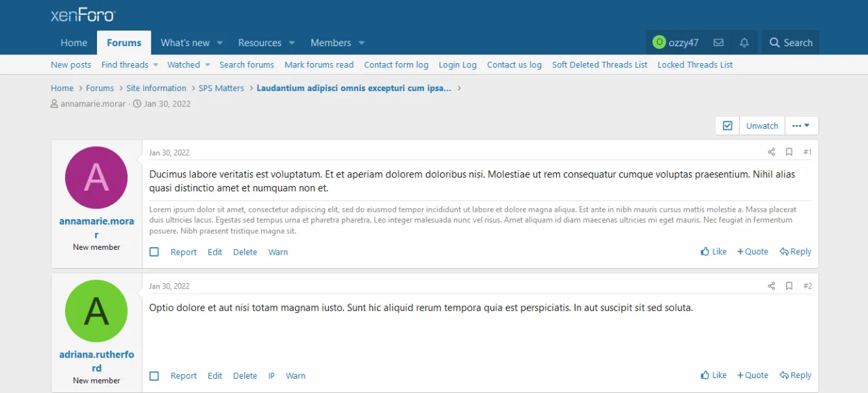
Task: Expand the Resources menu arrow
Action: tap(292, 43)
